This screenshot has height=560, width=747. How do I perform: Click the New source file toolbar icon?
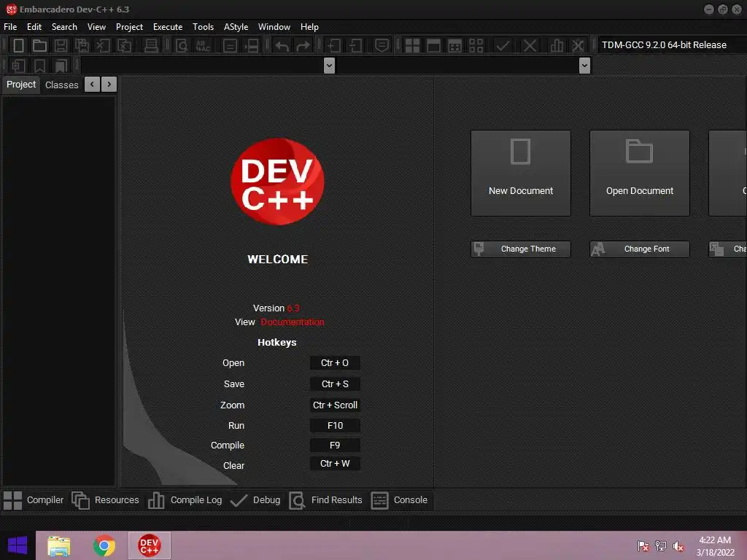point(18,46)
